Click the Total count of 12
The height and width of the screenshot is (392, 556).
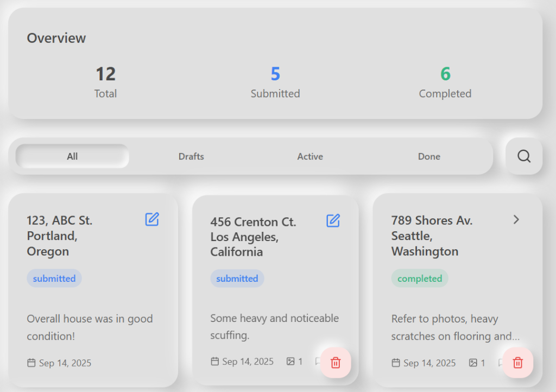pos(105,74)
